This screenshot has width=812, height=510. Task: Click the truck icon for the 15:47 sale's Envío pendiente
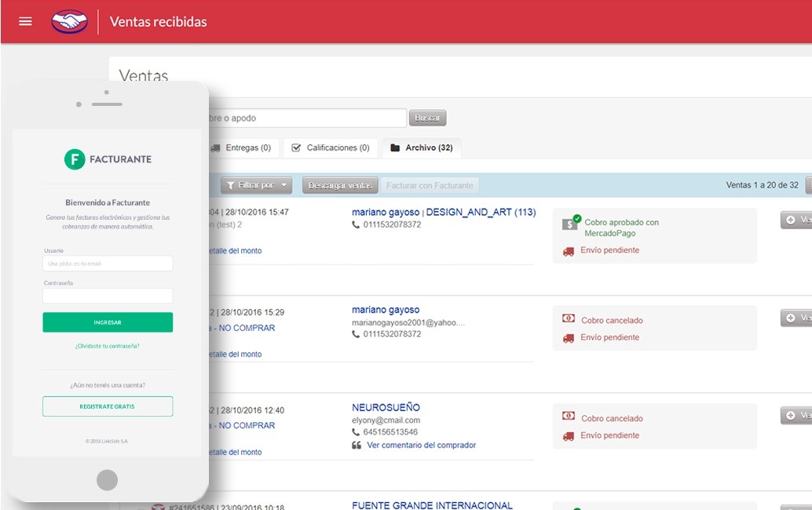(x=569, y=251)
